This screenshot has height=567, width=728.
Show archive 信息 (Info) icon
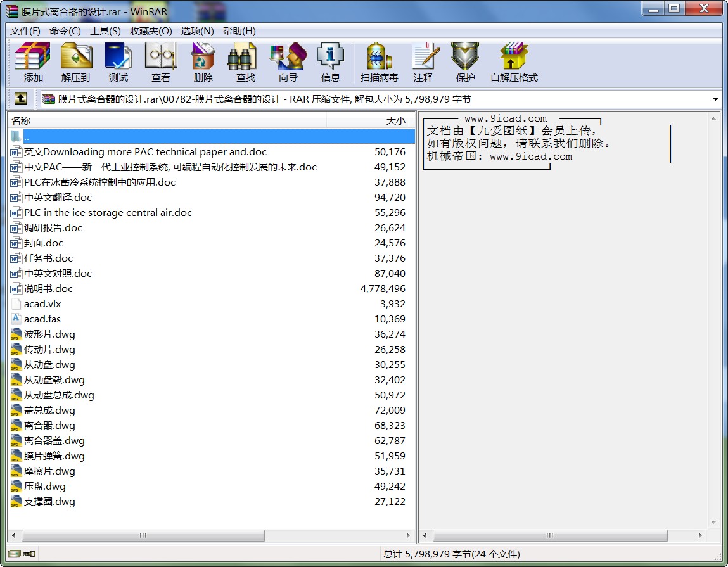330,62
